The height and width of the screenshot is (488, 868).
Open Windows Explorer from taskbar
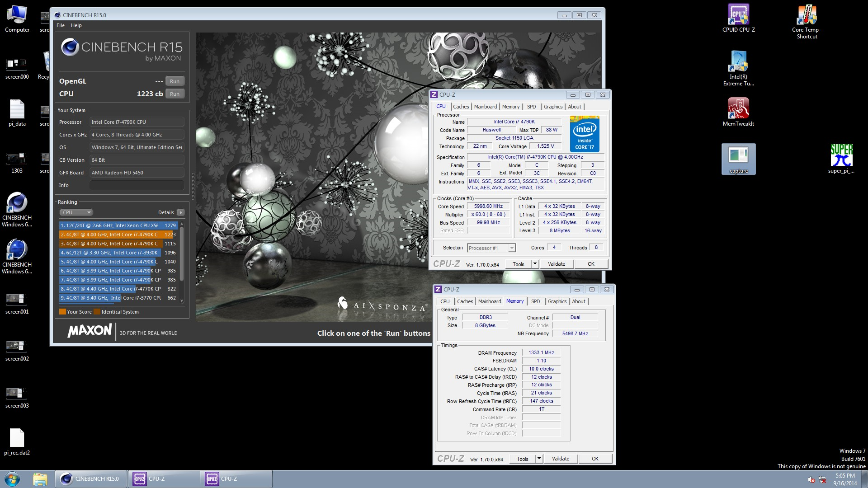[40, 479]
